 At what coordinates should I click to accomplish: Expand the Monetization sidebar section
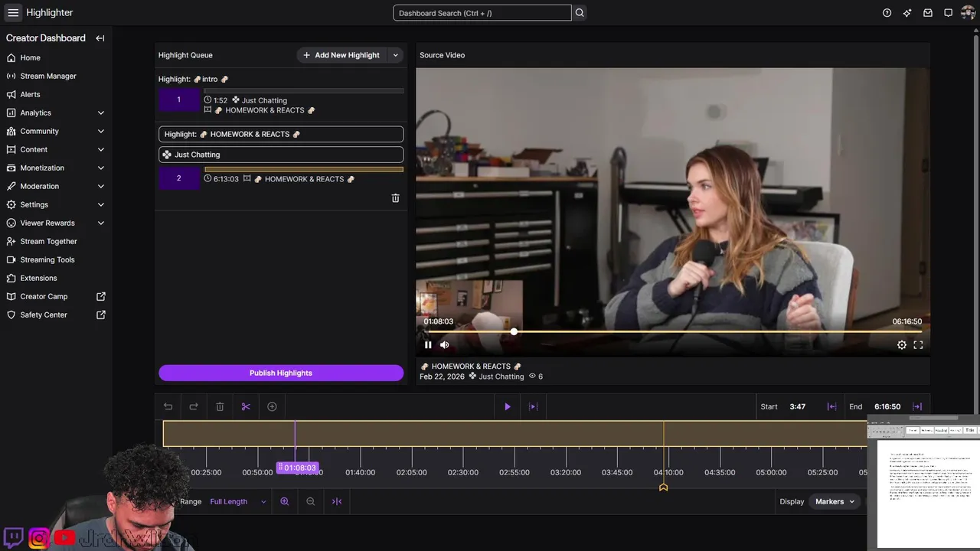[101, 168]
